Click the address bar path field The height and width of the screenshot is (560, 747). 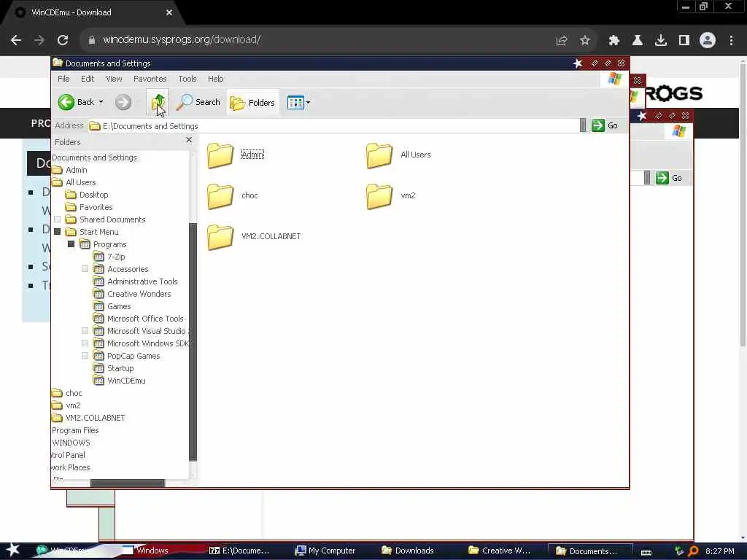coord(333,125)
